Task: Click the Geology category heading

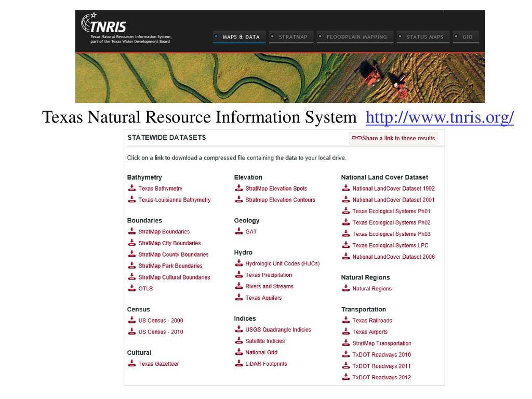Action: [247, 220]
